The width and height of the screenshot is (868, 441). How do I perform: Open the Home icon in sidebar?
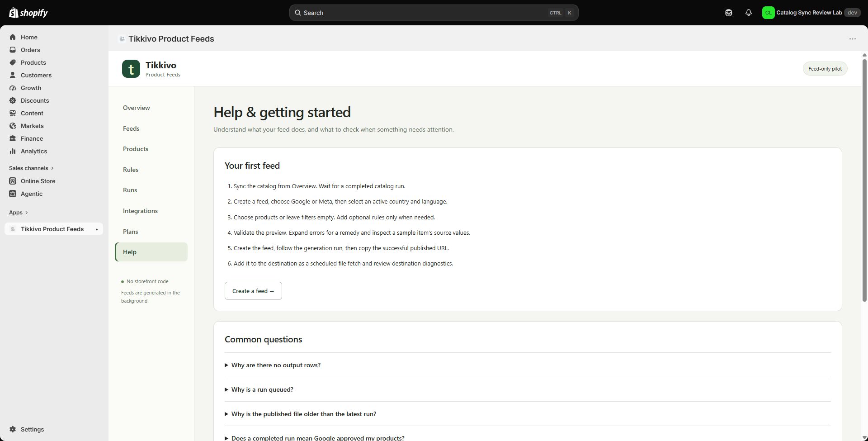tap(13, 37)
